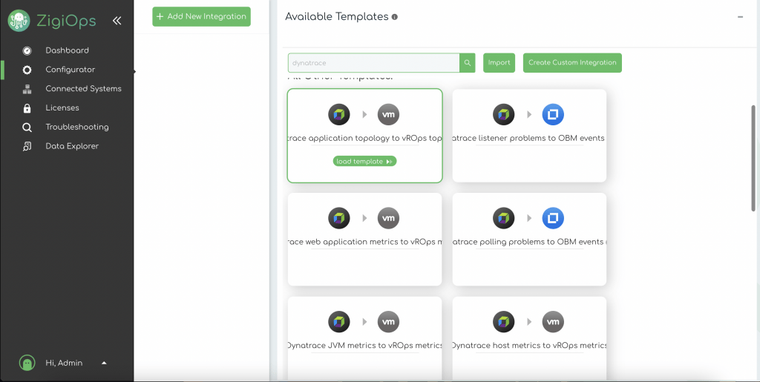Go to Licenses section
This screenshot has height=382, width=760.
click(x=62, y=108)
